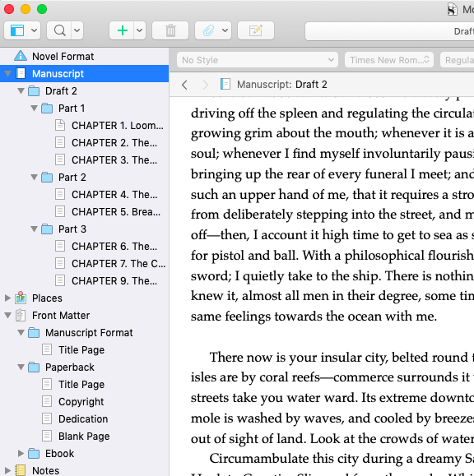Open the View options dropdown arrow
The width and height of the screenshot is (474, 476).
[x=35, y=30]
